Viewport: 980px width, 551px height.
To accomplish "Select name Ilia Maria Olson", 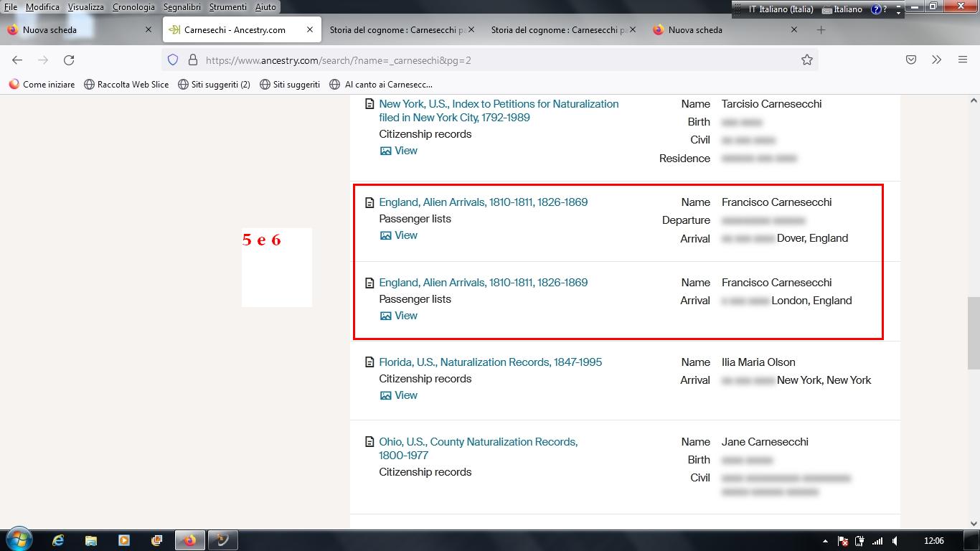I will pyautogui.click(x=758, y=362).
